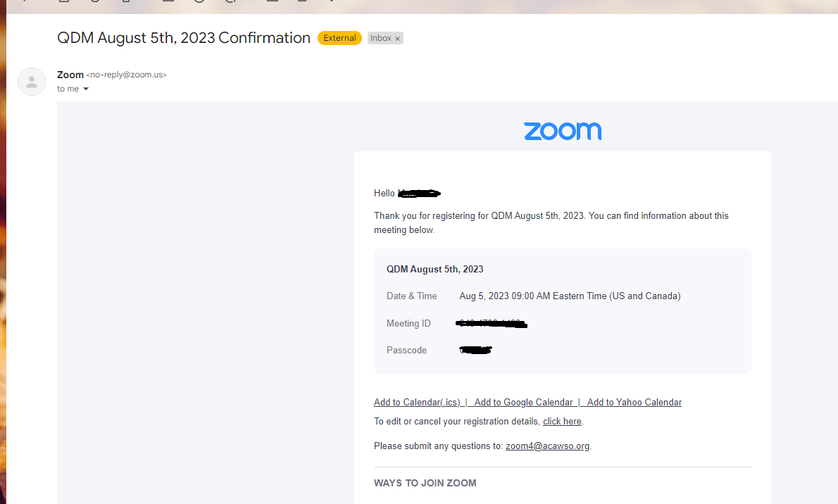Click the bold meeting title in the details card
Screen dimensions: 838x504
434,269
